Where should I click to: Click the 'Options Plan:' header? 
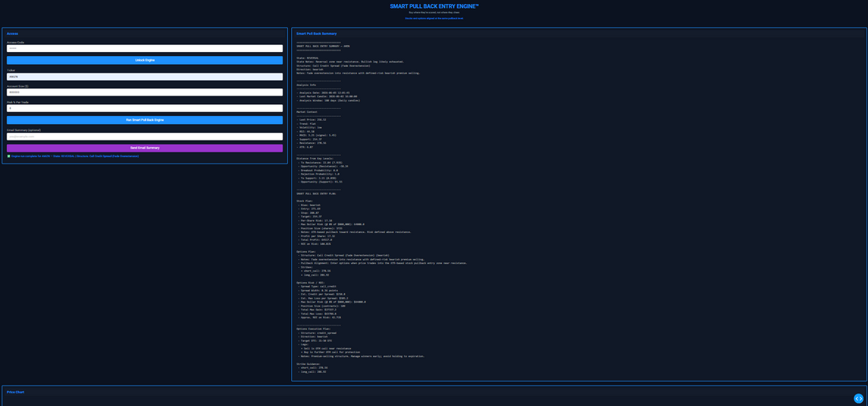tap(306, 251)
